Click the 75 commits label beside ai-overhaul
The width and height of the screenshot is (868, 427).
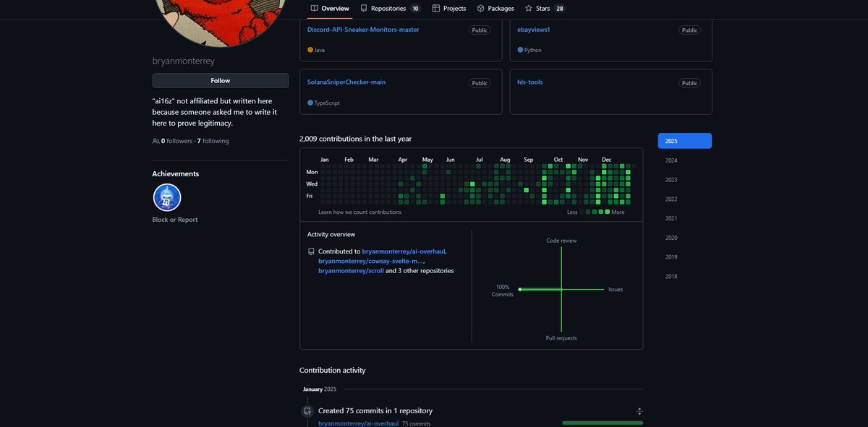(416, 423)
